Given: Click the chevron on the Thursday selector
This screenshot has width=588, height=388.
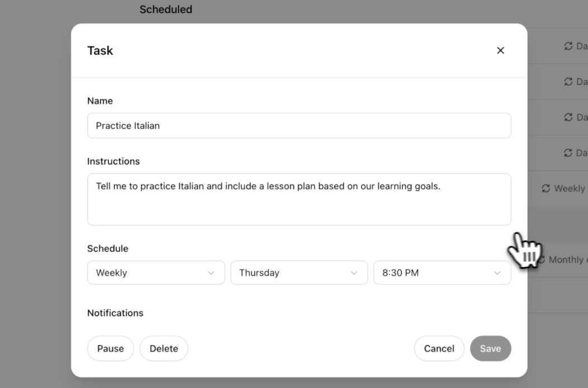Looking at the screenshot, I should (x=353, y=273).
